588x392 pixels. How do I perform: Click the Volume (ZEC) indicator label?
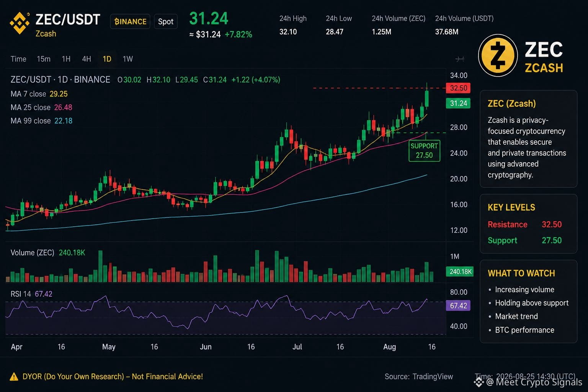[33, 253]
